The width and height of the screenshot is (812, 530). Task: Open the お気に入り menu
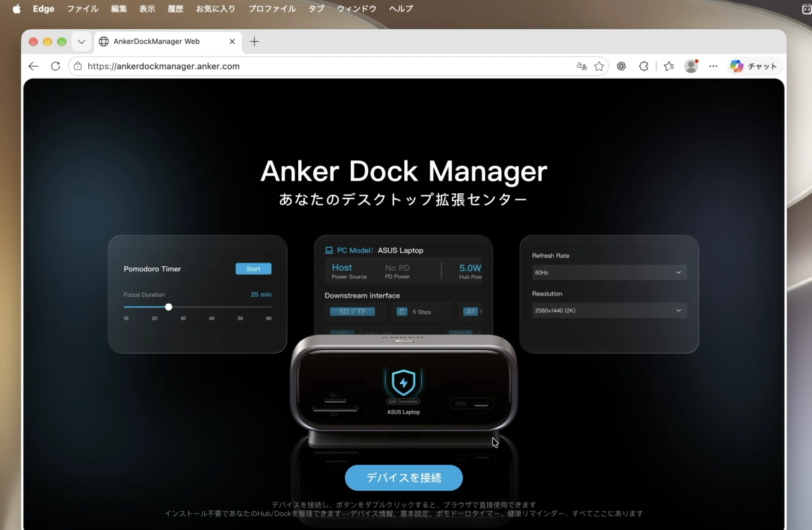tap(216, 9)
